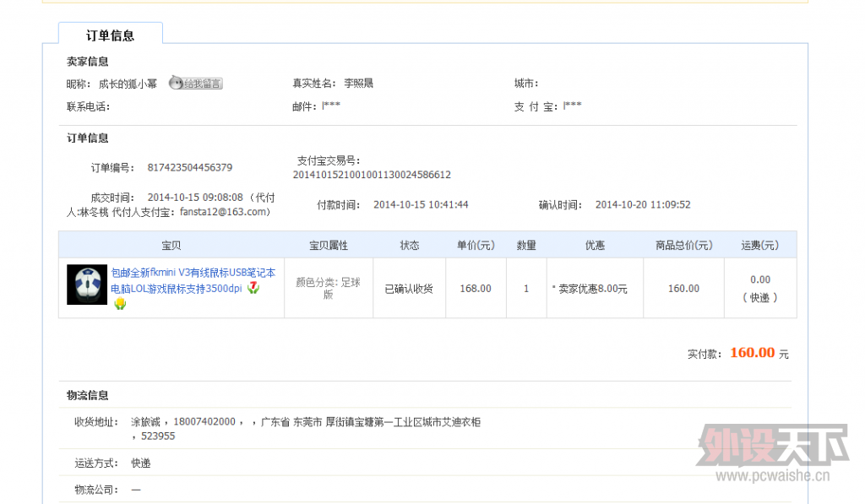865x504 pixels.
Task: Click the payer email fansta12@163.com
Action: 224,212
